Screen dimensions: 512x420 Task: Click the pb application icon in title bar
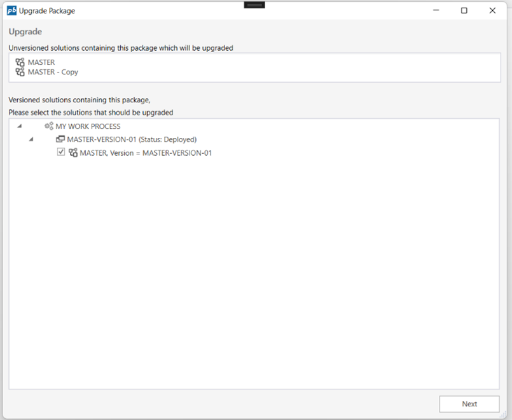11,10
